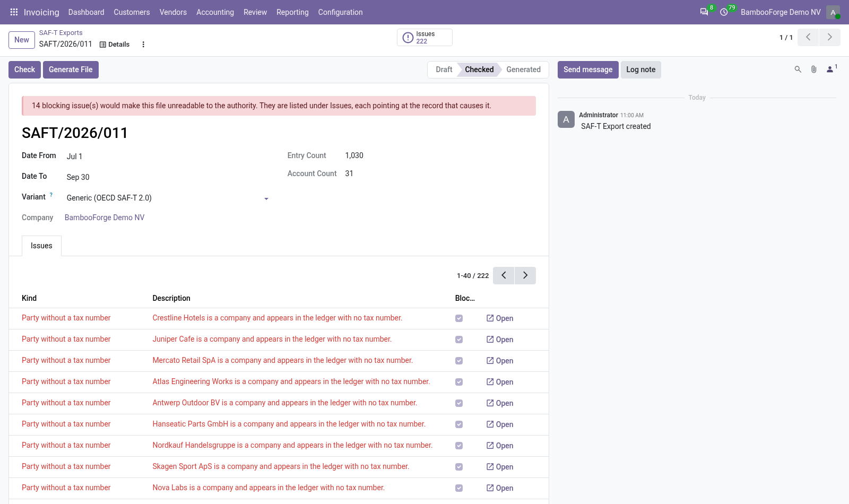Click the Check button
The image size is (849, 504).
pyautogui.click(x=24, y=69)
